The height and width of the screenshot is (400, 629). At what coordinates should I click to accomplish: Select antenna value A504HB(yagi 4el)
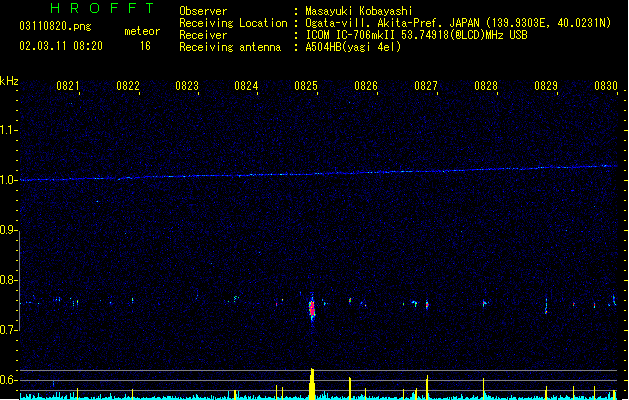(353, 47)
